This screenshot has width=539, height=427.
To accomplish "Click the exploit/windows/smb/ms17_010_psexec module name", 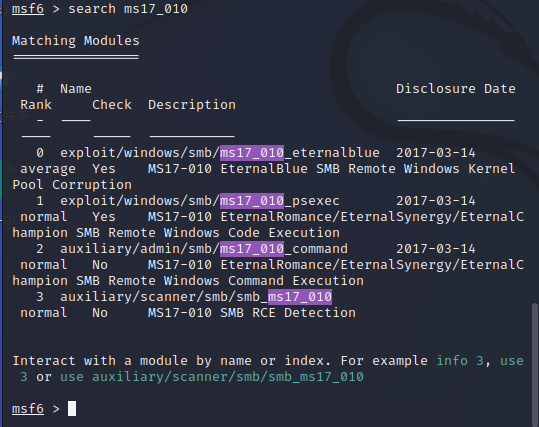I will pos(200,201).
